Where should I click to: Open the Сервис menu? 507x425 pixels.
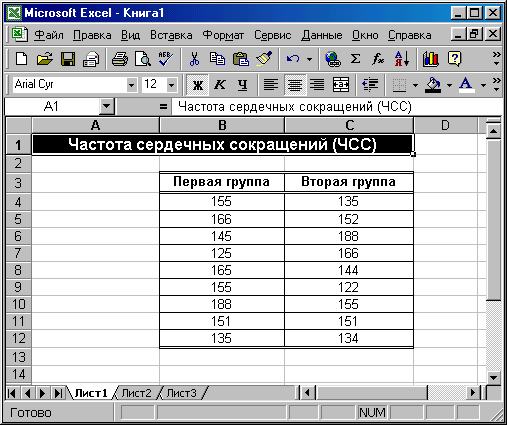click(x=273, y=35)
